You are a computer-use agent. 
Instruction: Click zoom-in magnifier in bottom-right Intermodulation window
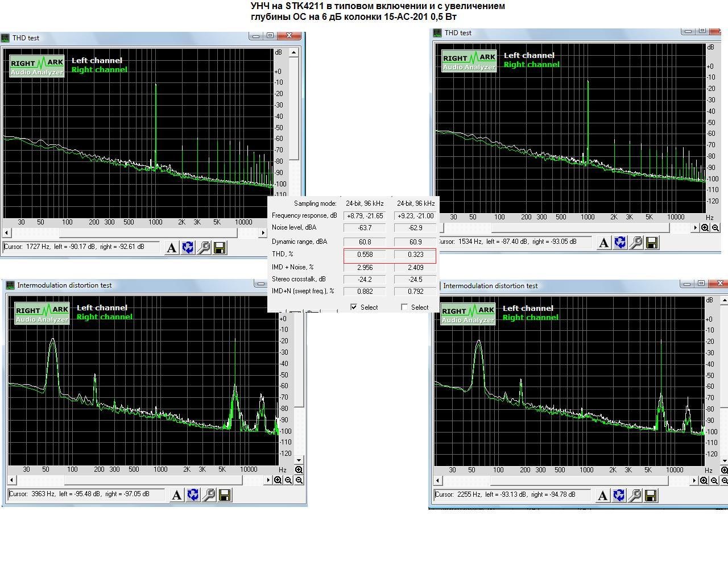point(704,481)
